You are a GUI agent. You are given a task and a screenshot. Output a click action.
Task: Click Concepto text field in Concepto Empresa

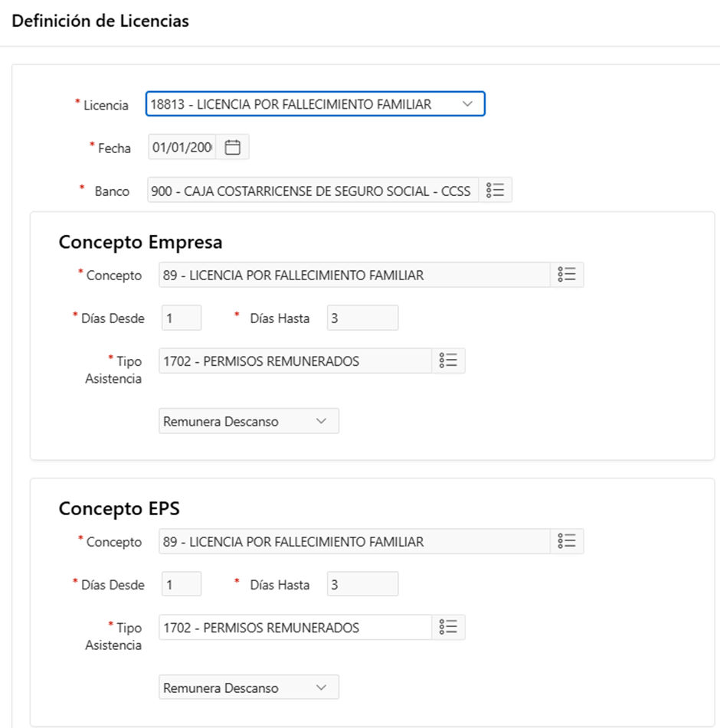point(354,275)
